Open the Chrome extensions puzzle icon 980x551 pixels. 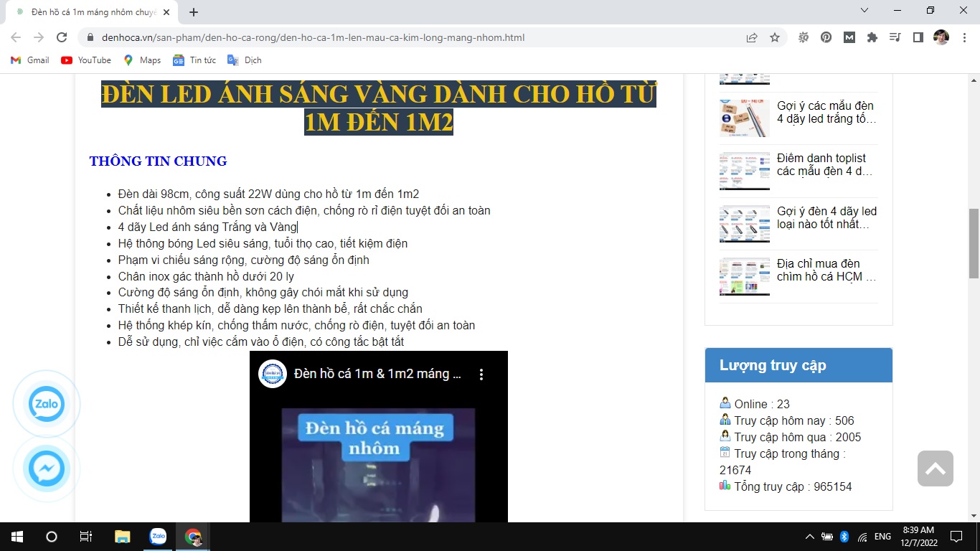[x=872, y=37]
